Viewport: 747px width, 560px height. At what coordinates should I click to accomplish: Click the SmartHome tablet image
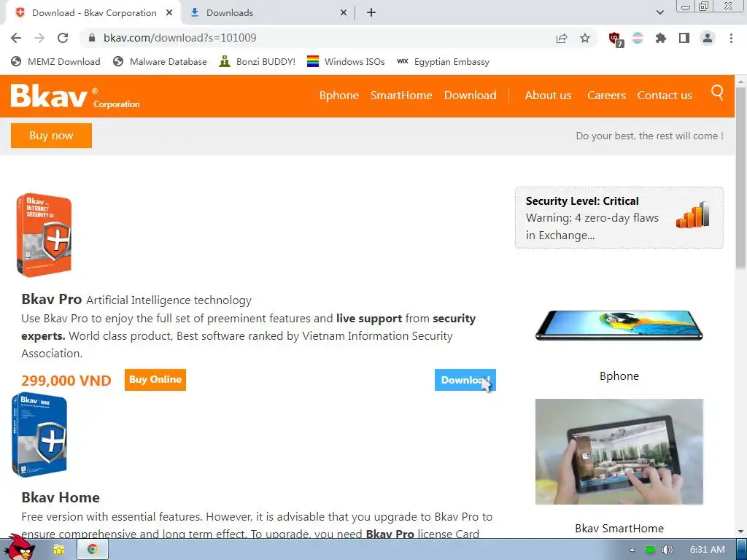pyautogui.click(x=619, y=452)
